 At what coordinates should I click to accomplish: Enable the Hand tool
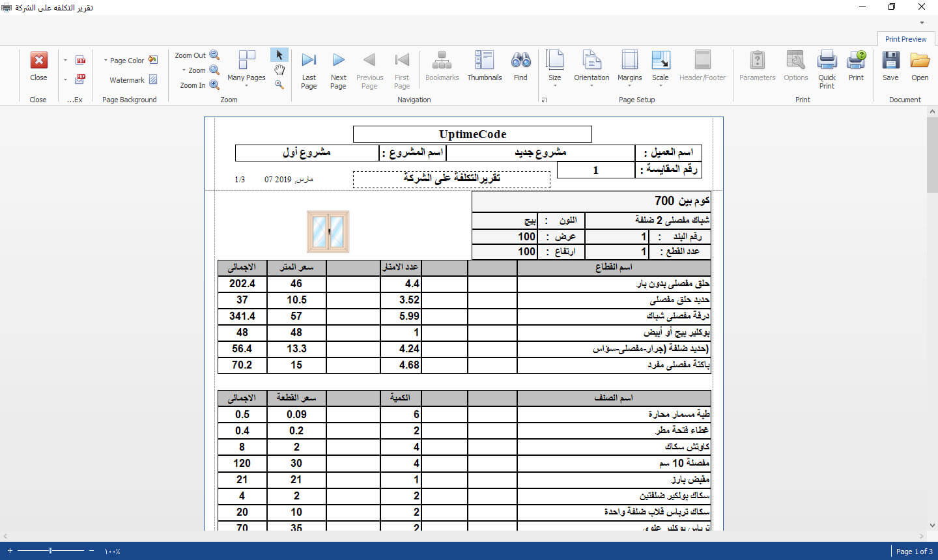[x=279, y=70]
